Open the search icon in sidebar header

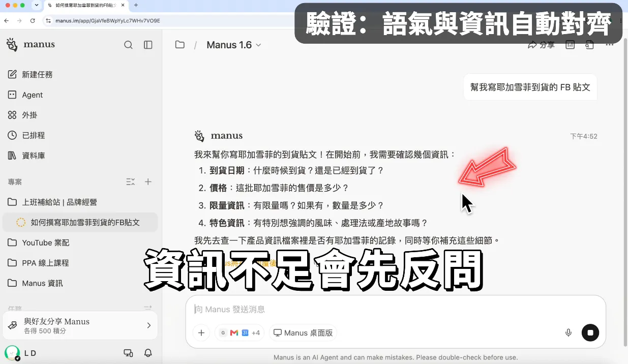pyautogui.click(x=128, y=45)
